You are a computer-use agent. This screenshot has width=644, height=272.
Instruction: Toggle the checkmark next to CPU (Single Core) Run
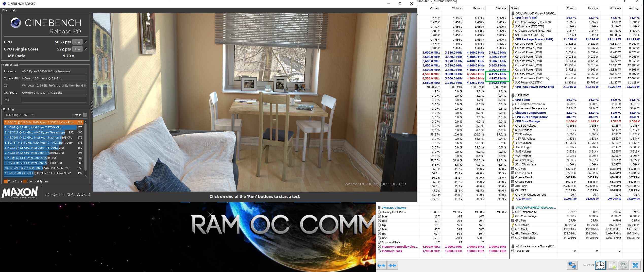click(86, 49)
